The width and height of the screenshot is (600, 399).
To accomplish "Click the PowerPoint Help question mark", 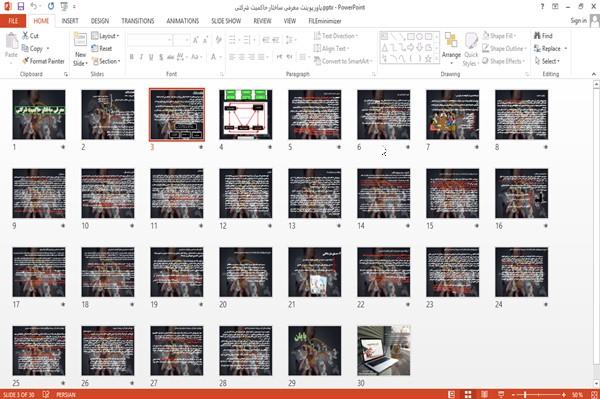I will point(542,7).
